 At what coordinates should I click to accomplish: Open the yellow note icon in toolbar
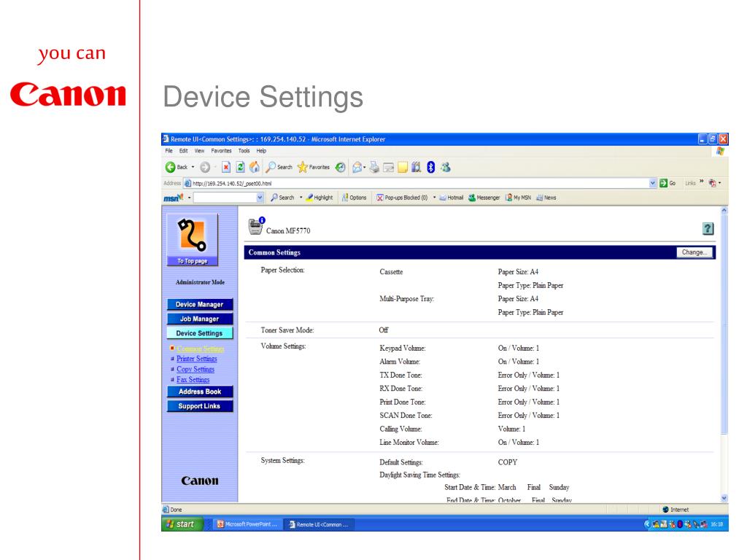[x=403, y=167]
